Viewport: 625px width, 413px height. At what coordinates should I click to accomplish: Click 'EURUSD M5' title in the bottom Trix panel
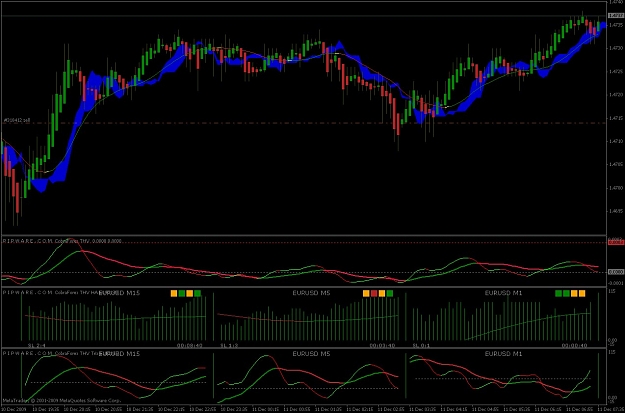(311, 354)
